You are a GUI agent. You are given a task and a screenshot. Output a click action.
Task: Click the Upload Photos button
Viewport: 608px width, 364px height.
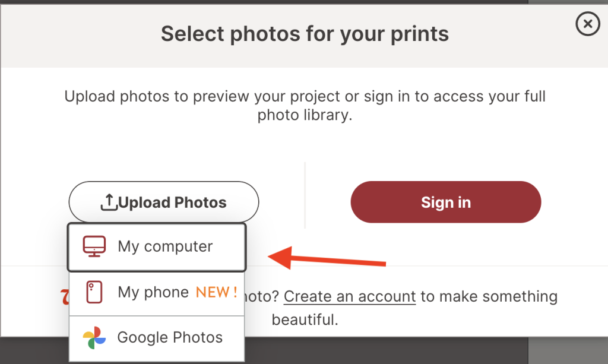[164, 202]
